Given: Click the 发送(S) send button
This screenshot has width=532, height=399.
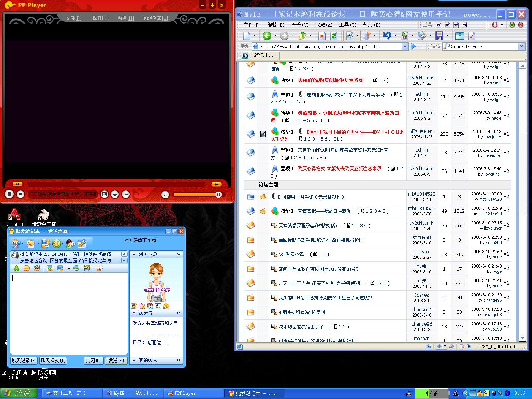Looking at the screenshot, I should pyautogui.click(x=116, y=360).
